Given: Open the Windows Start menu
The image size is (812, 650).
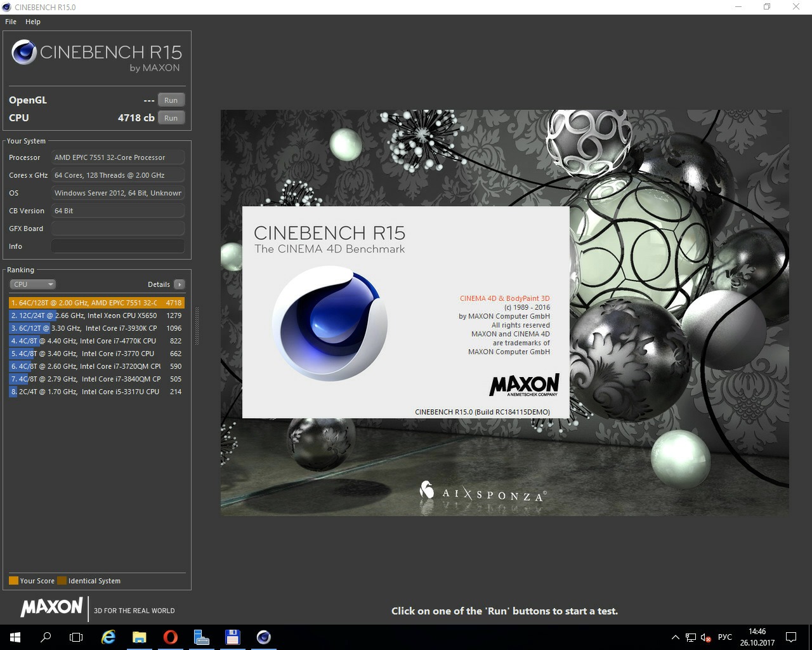Looking at the screenshot, I should (x=15, y=637).
